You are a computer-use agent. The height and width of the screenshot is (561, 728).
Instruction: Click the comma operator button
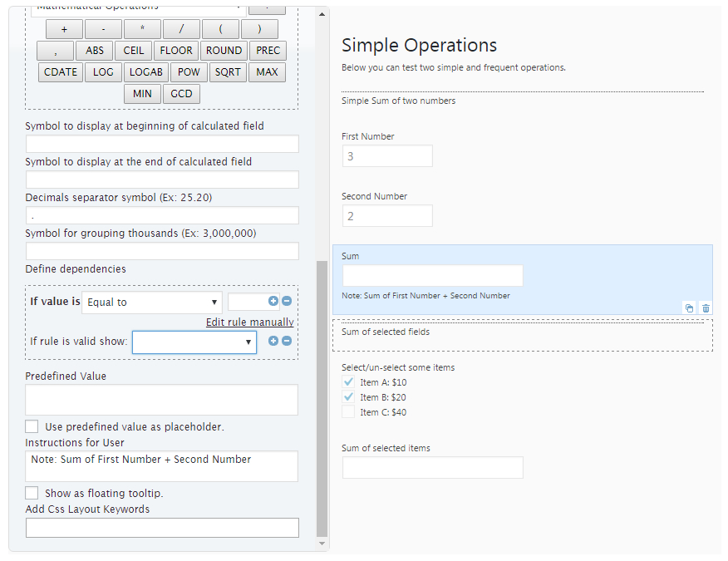click(55, 51)
